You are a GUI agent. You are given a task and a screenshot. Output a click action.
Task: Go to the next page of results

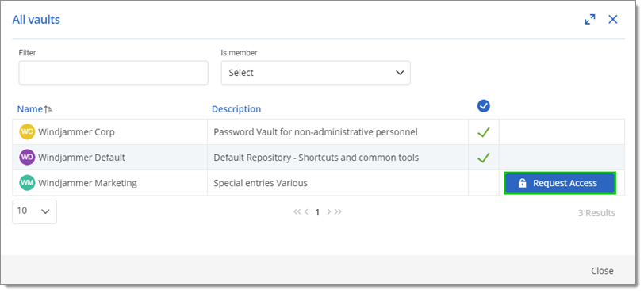[x=328, y=211]
